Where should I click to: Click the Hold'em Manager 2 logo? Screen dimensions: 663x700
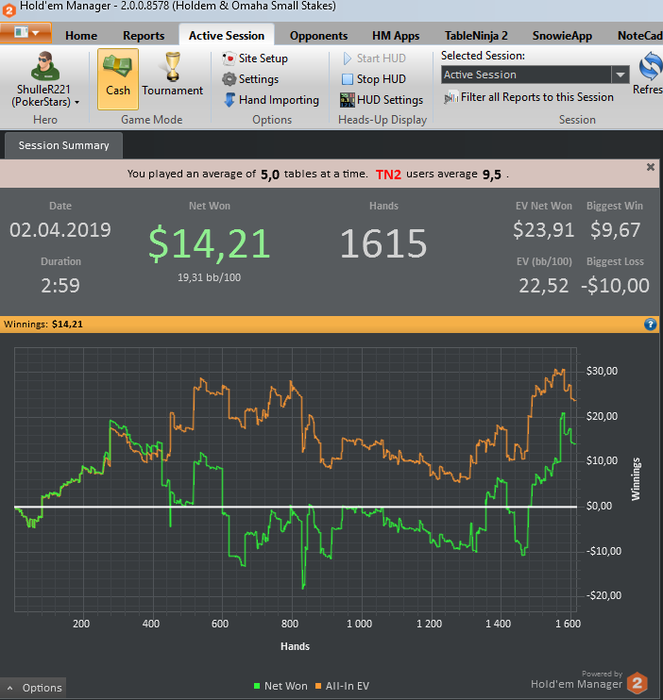point(637,683)
